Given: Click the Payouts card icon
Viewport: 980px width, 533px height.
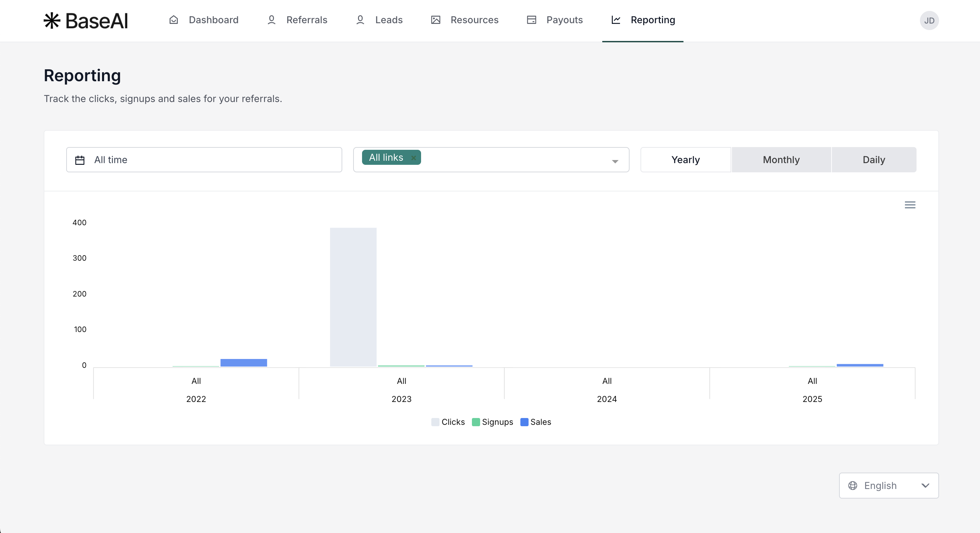Looking at the screenshot, I should pyautogui.click(x=532, y=20).
